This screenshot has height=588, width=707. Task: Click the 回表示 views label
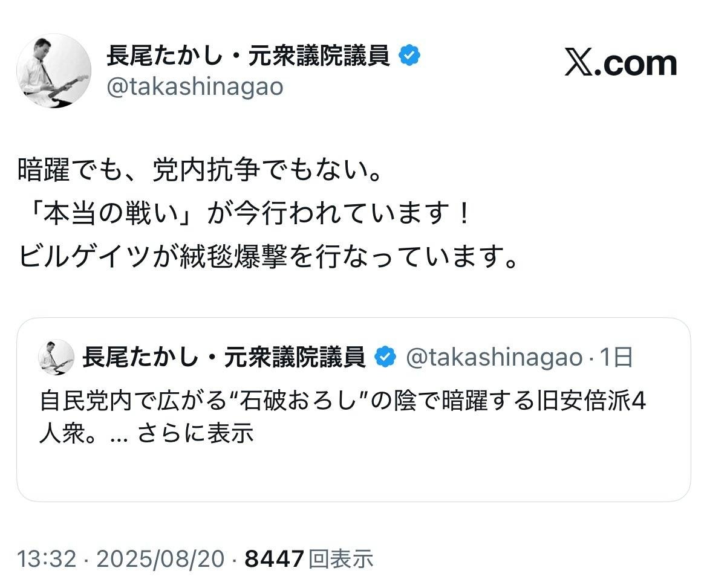coord(340,559)
